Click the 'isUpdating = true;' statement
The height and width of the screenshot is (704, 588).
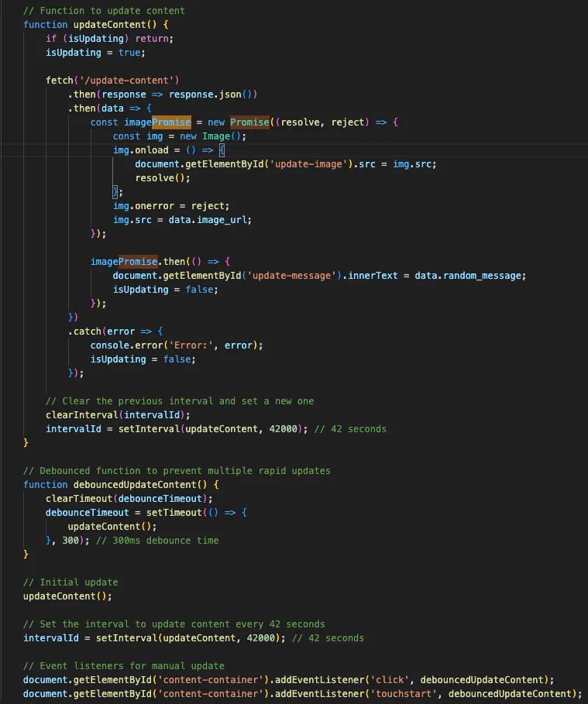[x=95, y=52]
